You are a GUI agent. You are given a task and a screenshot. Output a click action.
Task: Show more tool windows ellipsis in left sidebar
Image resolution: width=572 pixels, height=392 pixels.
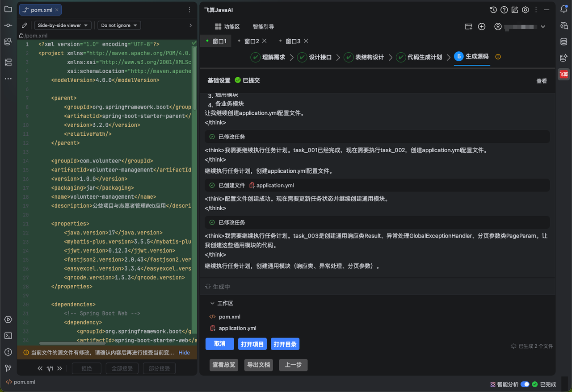click(8, 79)
